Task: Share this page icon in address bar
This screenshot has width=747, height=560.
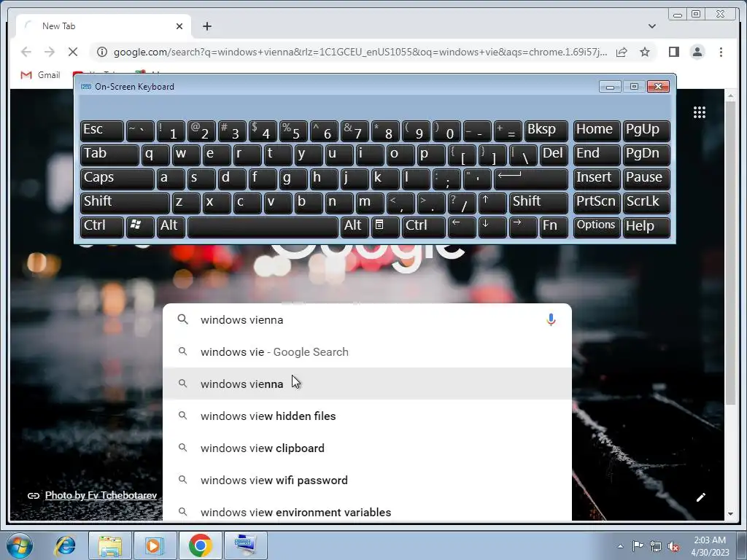Action: [x=622, y=52]
